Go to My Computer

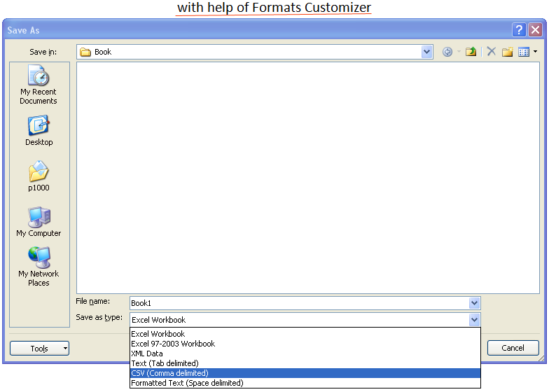click(39, 222)
